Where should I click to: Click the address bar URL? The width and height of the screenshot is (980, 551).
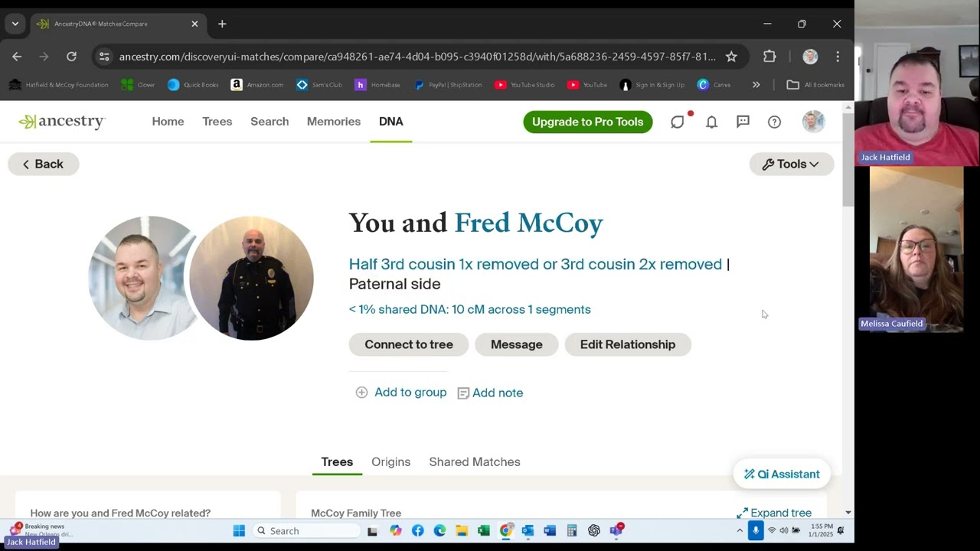417,57
